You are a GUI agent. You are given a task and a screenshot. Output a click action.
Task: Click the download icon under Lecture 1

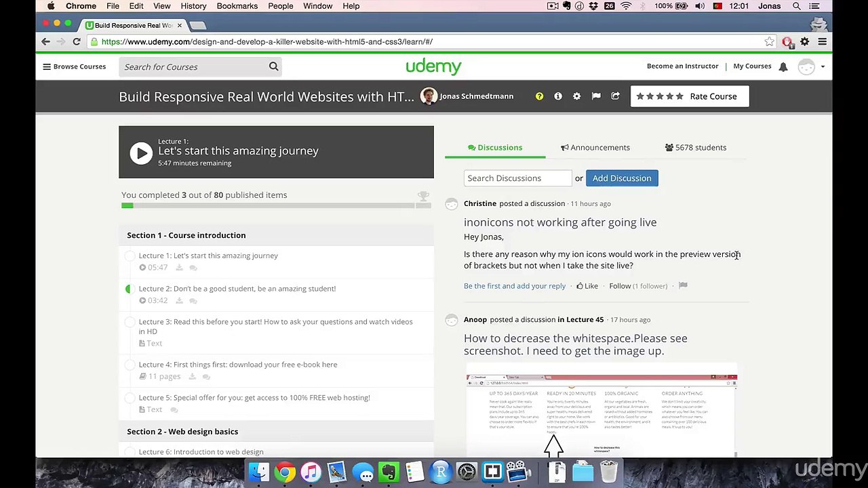179,268
